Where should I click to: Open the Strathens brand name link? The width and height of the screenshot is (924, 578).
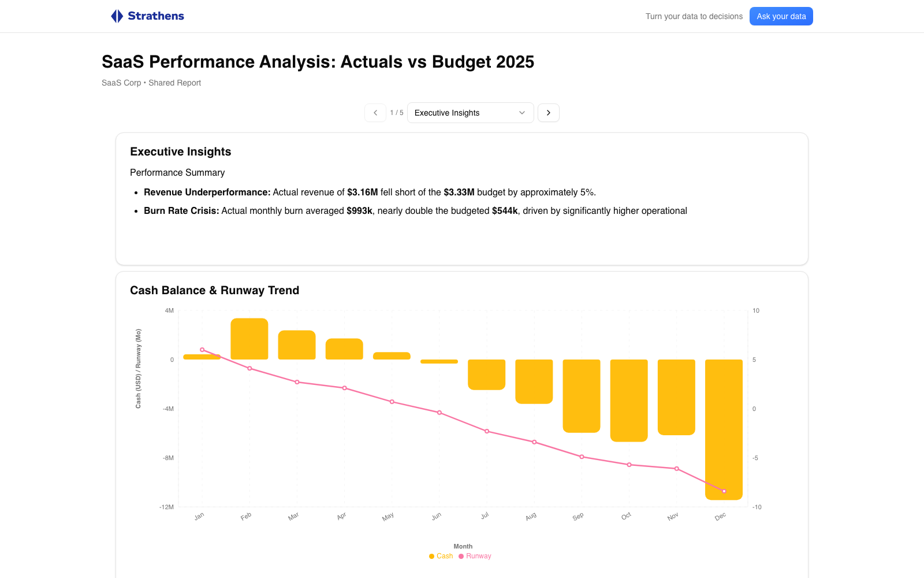click(156, 16)
